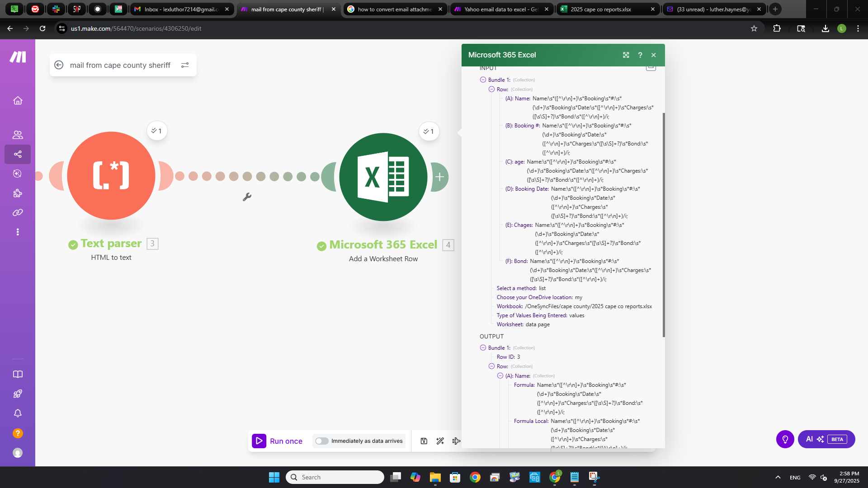Screen dimensions: 868x488
Task: Click the auto-align magic wand icon
Action: coord(440,441)
